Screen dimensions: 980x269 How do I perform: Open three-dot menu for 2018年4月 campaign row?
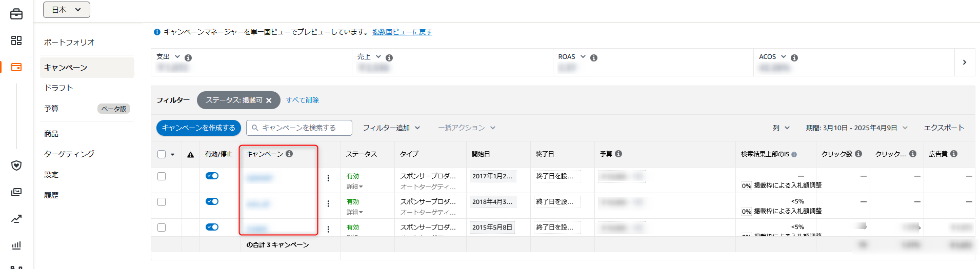(x=329, y=204)
